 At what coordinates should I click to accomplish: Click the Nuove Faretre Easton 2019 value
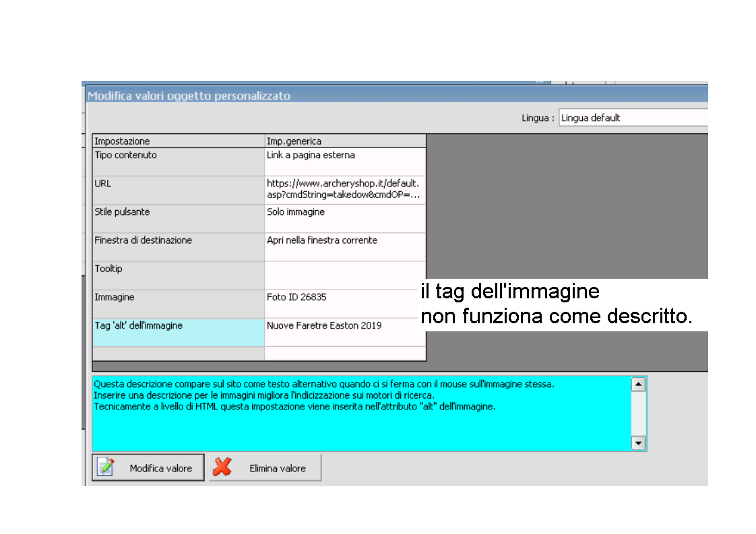[324, 325]
